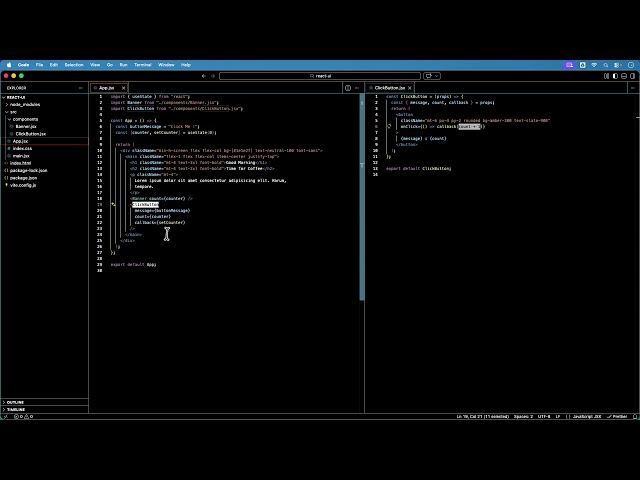Open macOS Spotlight search
This screenshot has width=640, height=480.
click(x=606, y=65)
